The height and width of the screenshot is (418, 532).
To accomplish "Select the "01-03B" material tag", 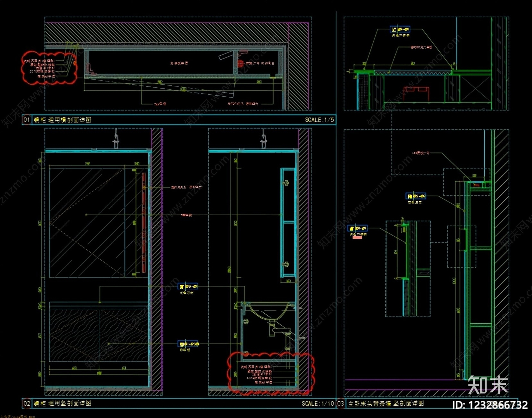I will (188, 344).
